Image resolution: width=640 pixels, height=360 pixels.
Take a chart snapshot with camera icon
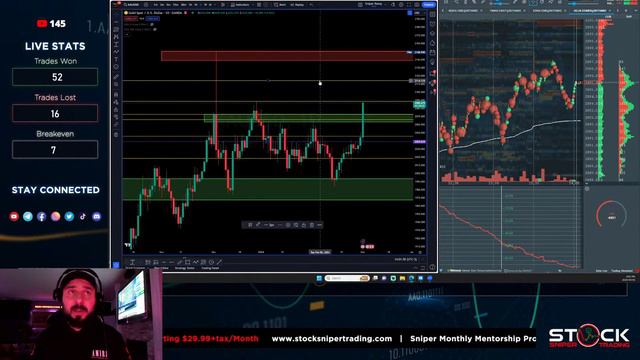[417, 4]
